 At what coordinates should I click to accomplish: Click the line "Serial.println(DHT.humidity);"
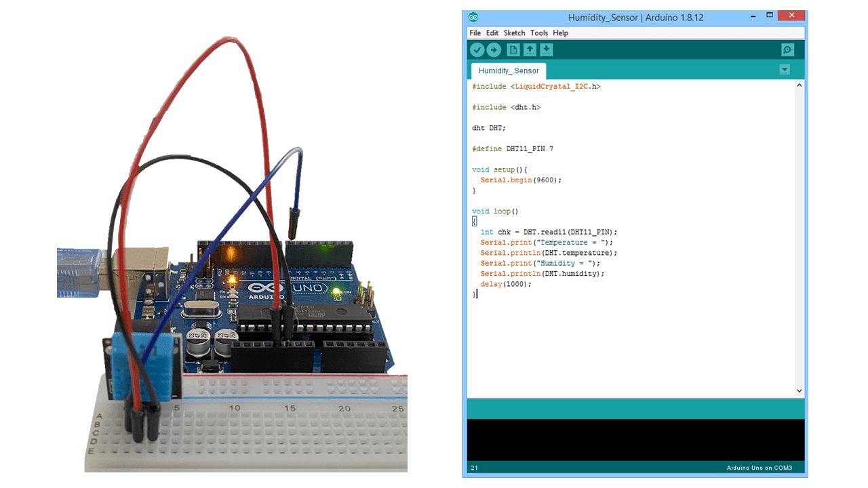click(542, 274)
